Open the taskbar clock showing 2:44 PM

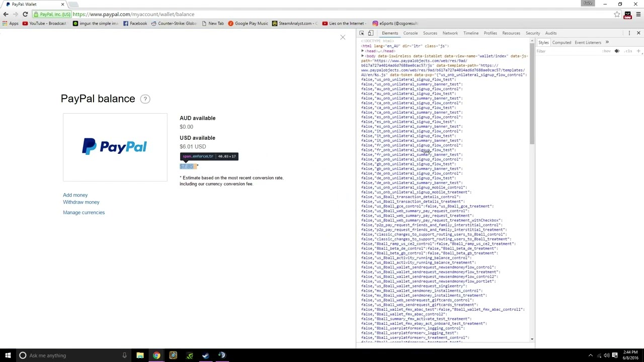[x=630, y=355]
